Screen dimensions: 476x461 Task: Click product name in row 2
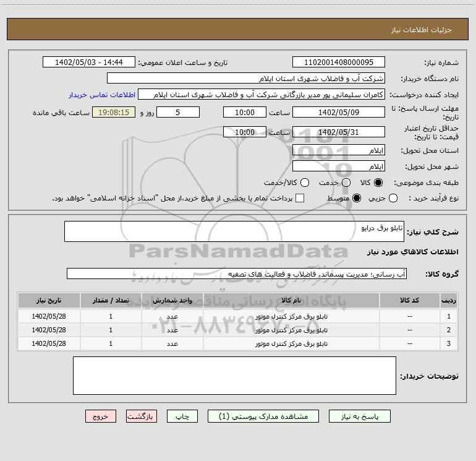click(x=291, y=330)
